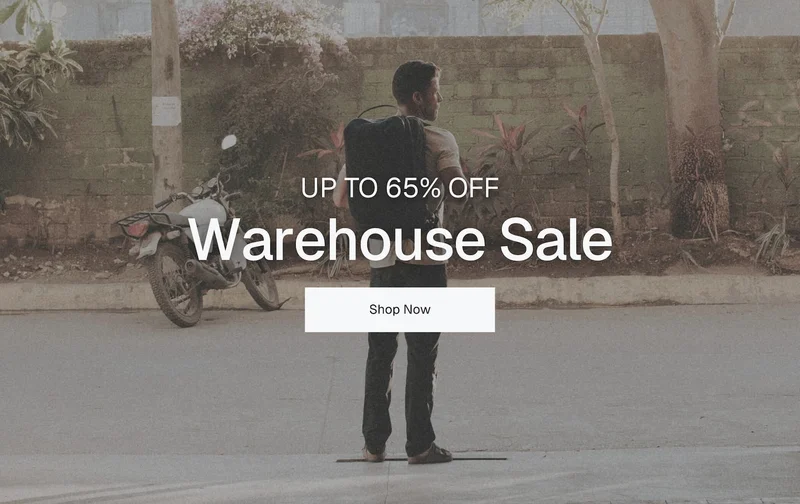Click the motorcycle's red taillight
The width and height of the screenshot is (800, 504).
point(137,229)
